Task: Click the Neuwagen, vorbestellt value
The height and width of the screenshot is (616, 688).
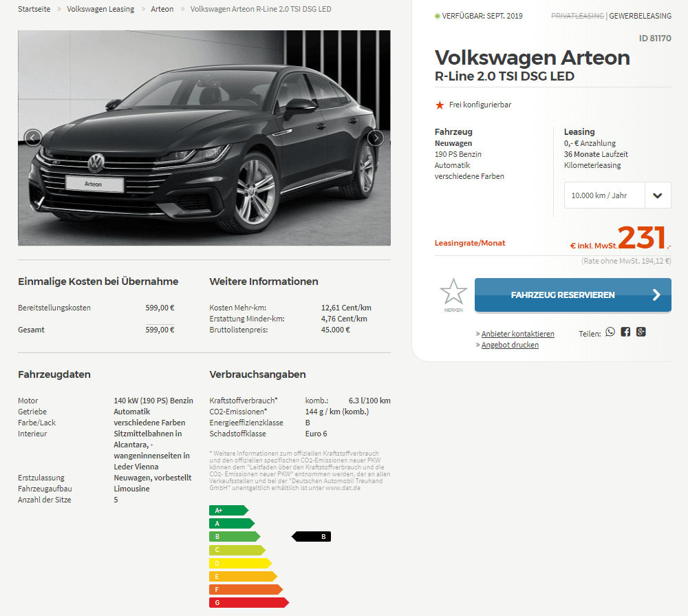Action: click(x=153, y=477)
